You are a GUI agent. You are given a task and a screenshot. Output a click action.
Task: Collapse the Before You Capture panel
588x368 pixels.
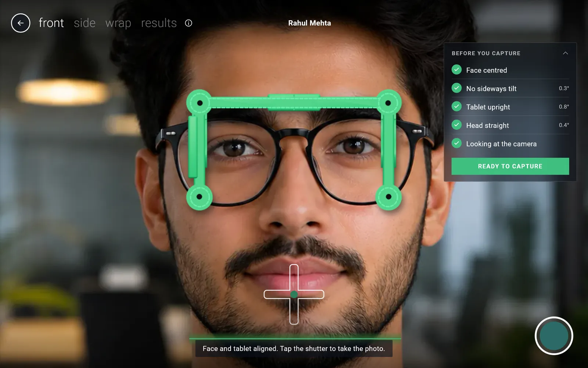565,53
